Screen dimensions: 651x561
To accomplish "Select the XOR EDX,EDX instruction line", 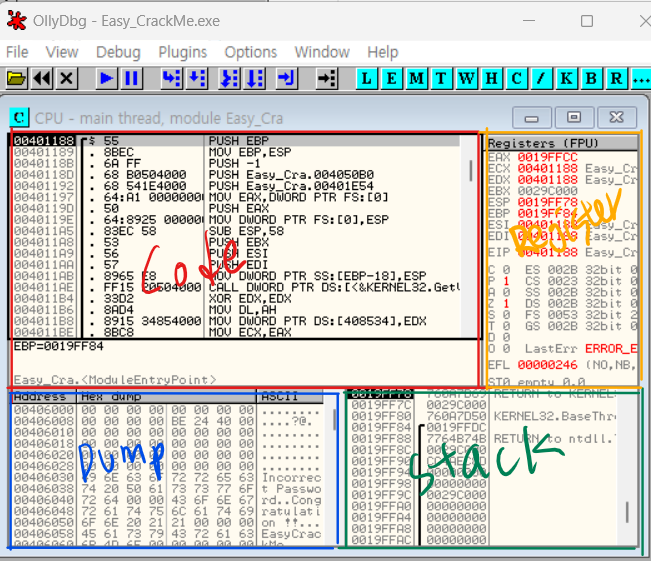I will [x=236, y=299].
